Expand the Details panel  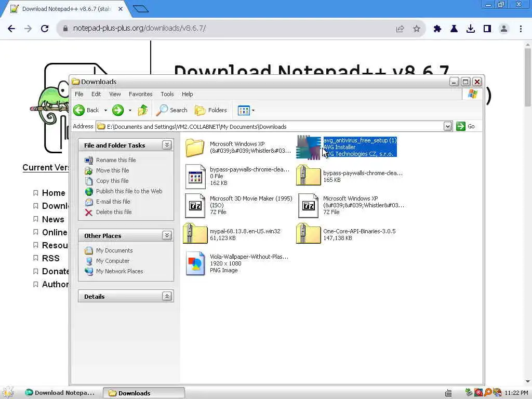(x=167, y=296)
